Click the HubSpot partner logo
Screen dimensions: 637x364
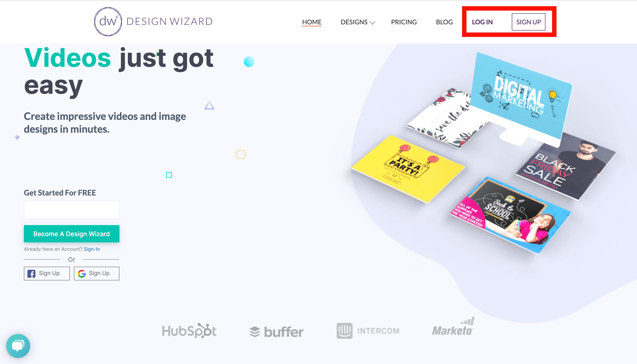point(190,330)
